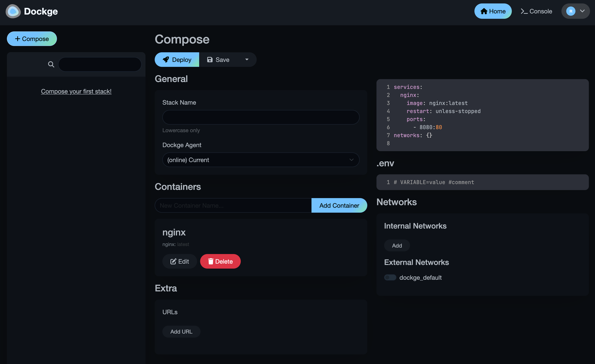Click the 'restart: unless-stopped' YAML line
Viewport: 595px width, 364px height.
coord(444,111)
